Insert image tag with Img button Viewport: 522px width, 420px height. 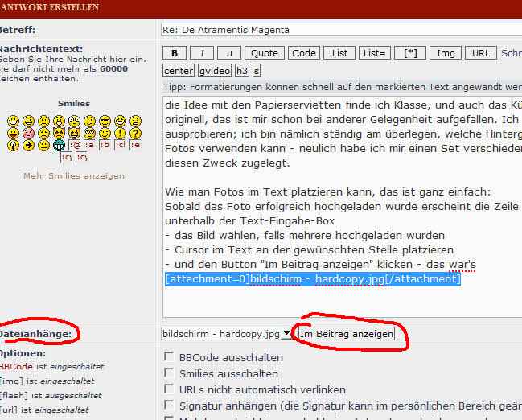pos(445,53)
